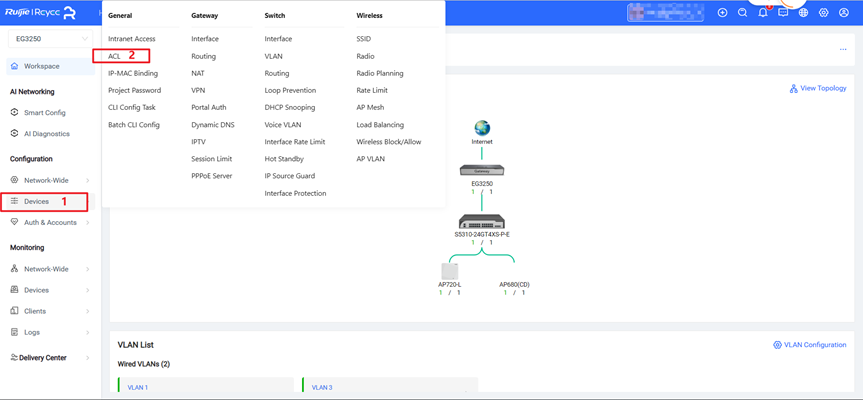
Task: Click the Ruijie Reyee logo
Action: click(x=41, y=13)
